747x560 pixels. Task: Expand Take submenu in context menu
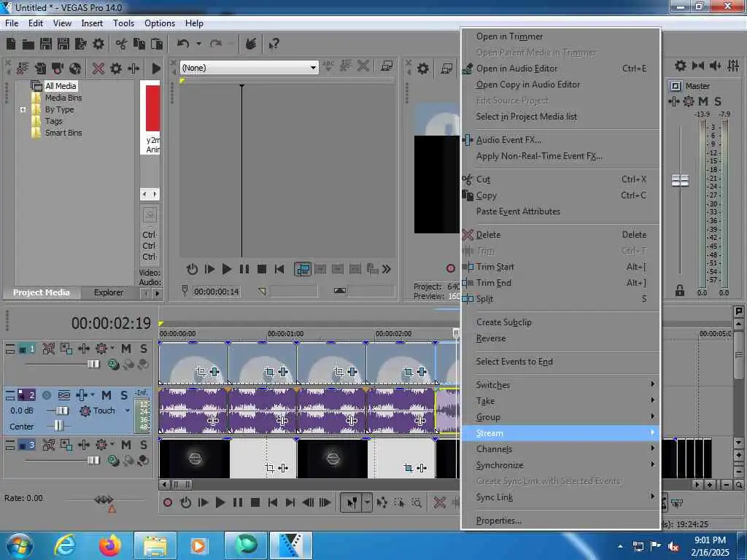tap(561, 401)
